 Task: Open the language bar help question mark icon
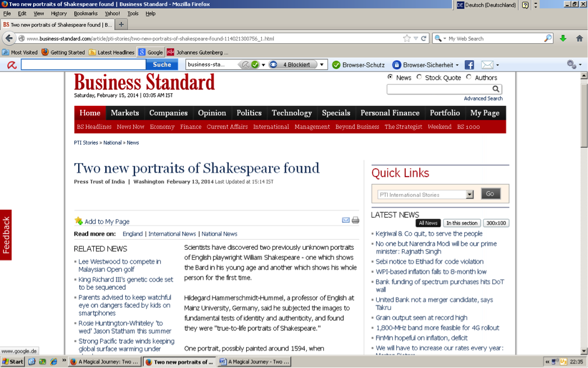[526, 5]
